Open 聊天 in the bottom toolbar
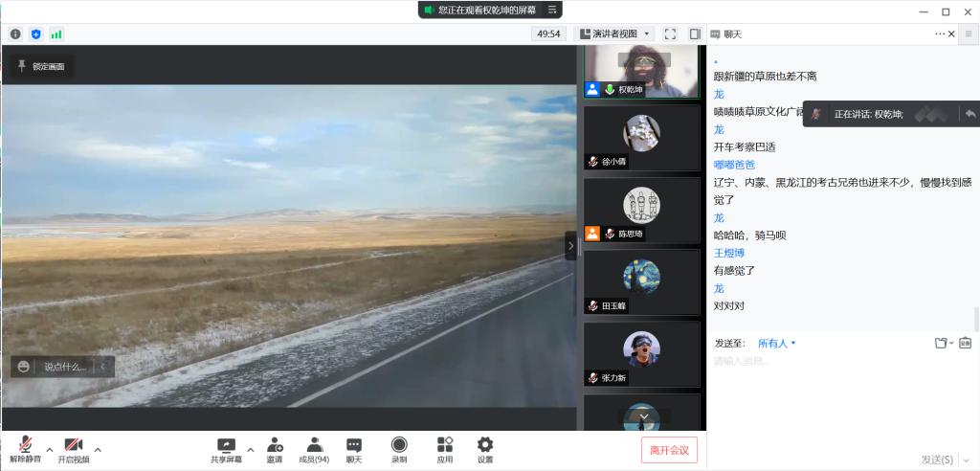980x471 pixels. [x=354, y=448]
